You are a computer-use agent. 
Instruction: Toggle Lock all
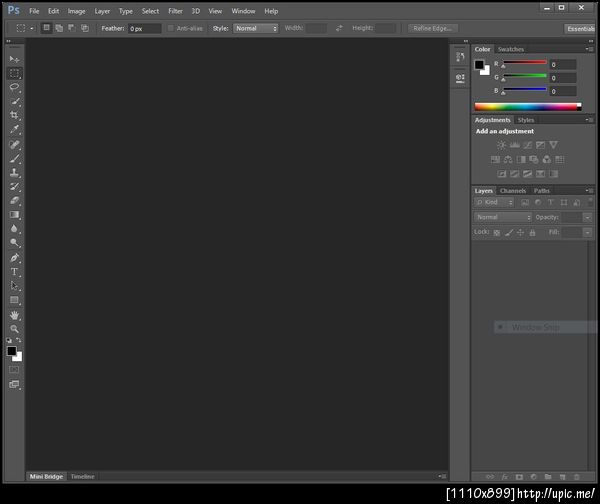click(x=532, y=233)
